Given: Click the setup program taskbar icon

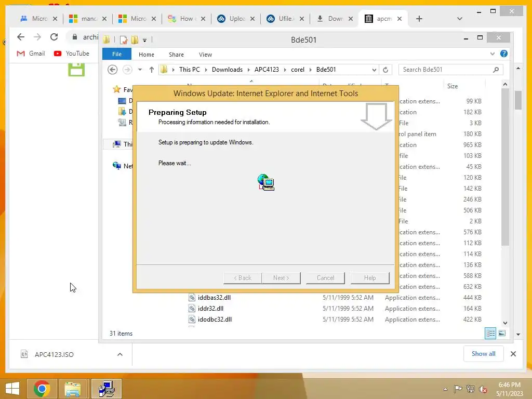Looking at the screenshot, I should [106, 389].
